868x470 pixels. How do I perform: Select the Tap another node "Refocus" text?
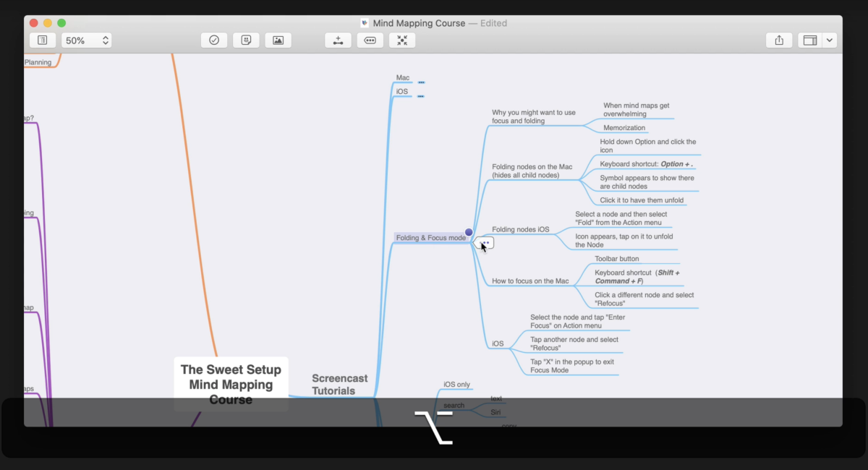coord(574,343)
